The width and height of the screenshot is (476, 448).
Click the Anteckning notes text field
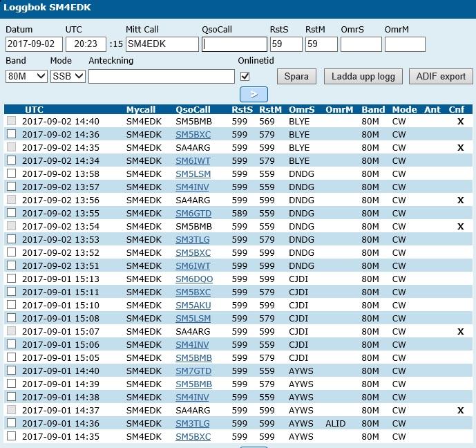[162, 76]
